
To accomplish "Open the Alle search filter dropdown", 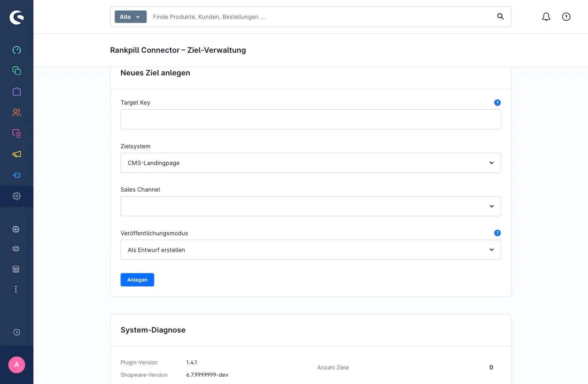I will [x=131, y=17].
